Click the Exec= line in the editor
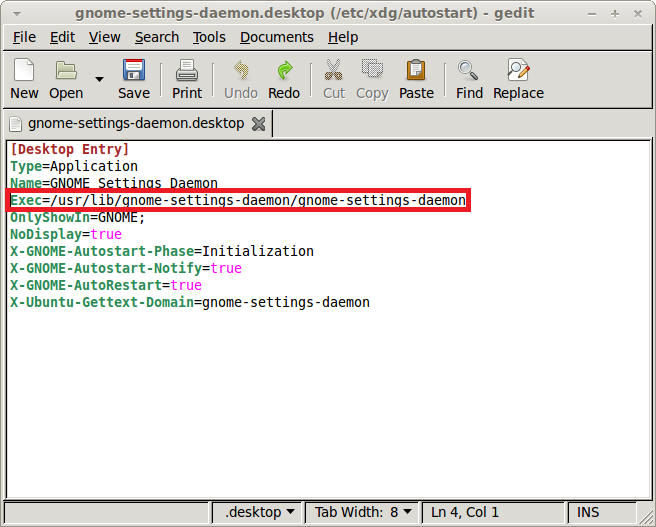The image size is (656, 527). (x=238, y=200)
